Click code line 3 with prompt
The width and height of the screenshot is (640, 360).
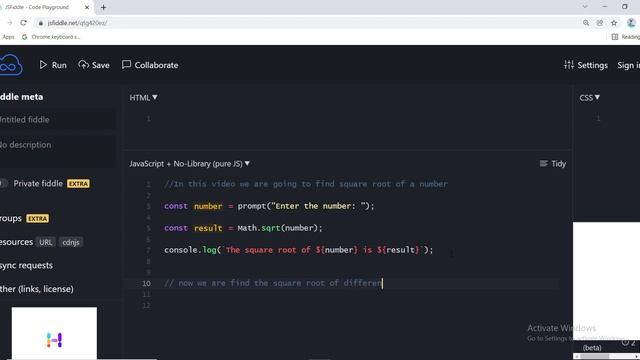point(269,206)
